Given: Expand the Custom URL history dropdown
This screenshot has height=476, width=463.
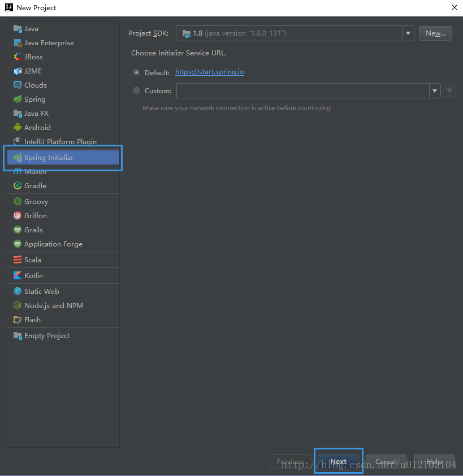Looking at the screenshot, I should [x=435, y=91].
